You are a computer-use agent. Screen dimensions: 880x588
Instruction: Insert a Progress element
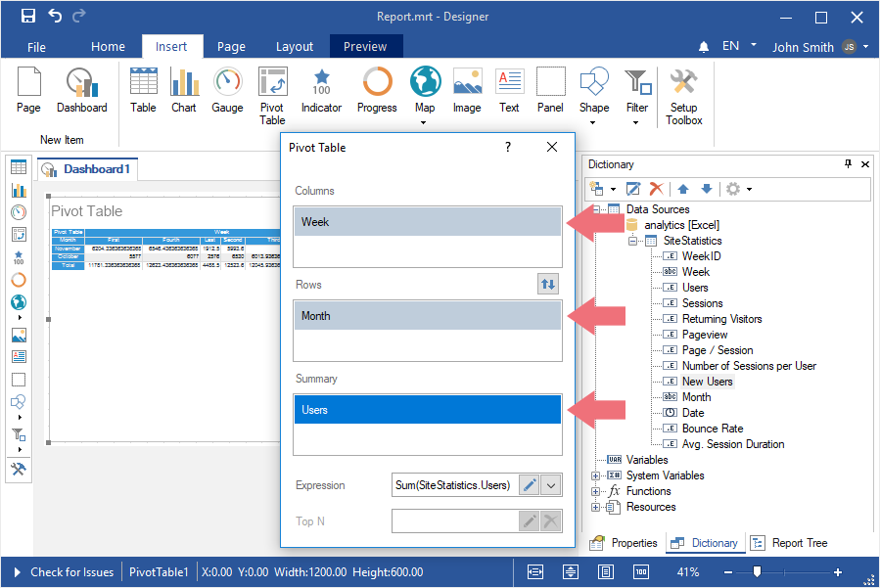coord(377,91)
